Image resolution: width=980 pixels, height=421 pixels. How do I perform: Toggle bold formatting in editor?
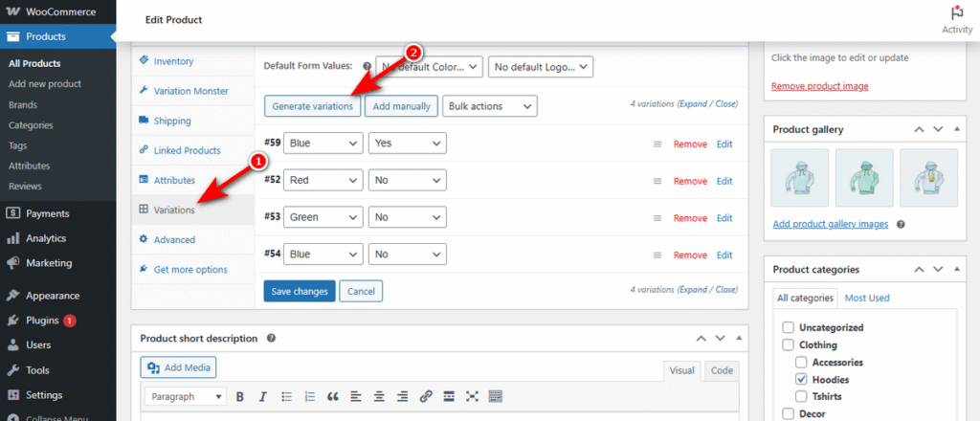point(239,396)
